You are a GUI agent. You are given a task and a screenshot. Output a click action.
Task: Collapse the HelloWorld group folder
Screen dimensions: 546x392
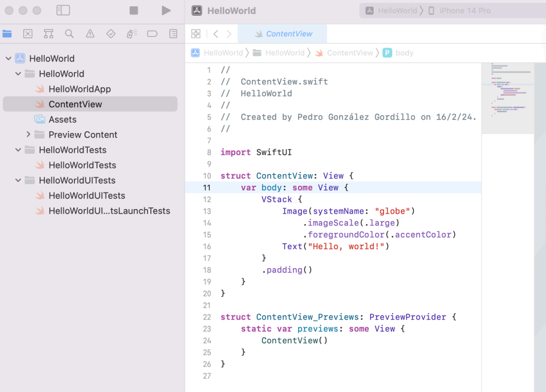(x=18, y=74)
